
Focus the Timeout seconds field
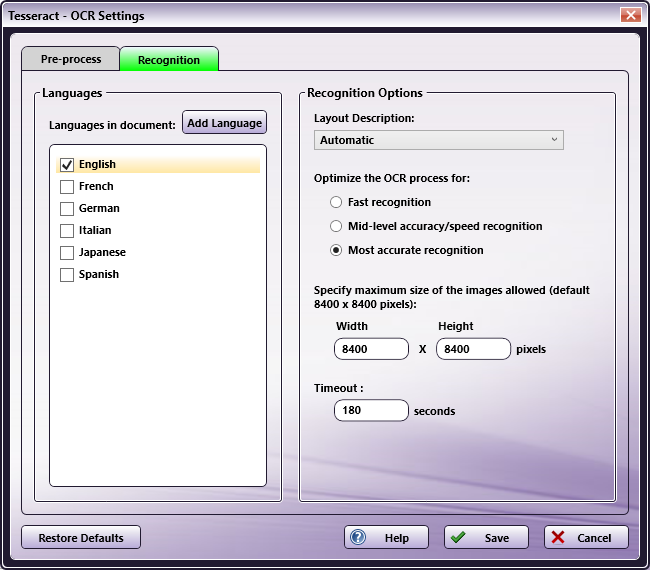pos(371,410)
